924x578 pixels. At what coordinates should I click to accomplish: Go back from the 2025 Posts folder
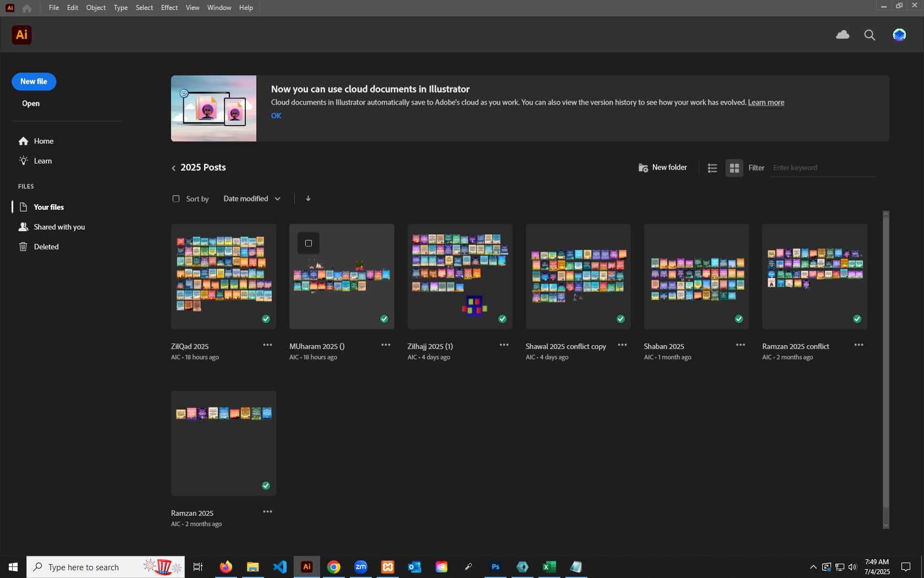coord(174,168)
